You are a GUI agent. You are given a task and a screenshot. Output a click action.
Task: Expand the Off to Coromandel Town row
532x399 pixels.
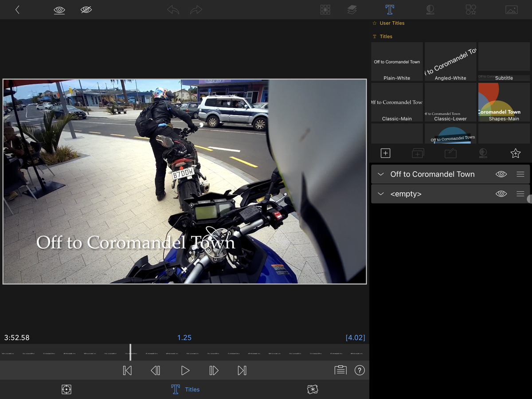tap(380, 174)
